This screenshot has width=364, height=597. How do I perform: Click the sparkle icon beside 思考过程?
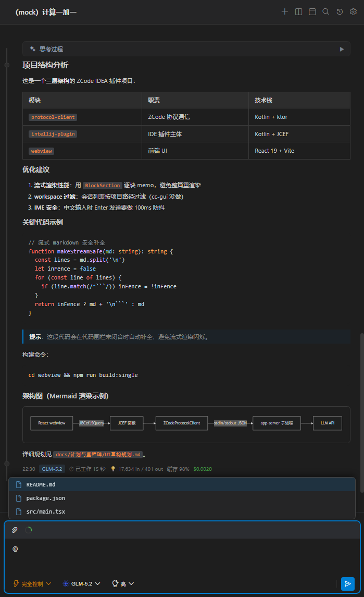(33, 48)
